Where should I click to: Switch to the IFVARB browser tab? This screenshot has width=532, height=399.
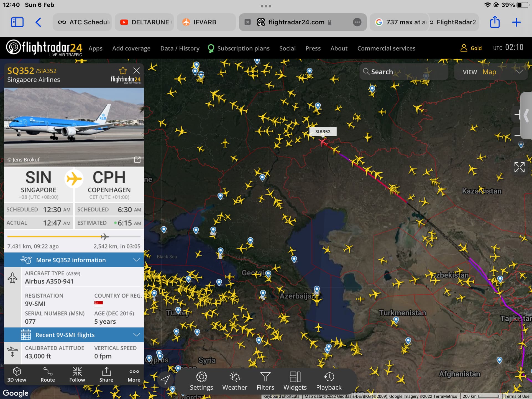204,22
